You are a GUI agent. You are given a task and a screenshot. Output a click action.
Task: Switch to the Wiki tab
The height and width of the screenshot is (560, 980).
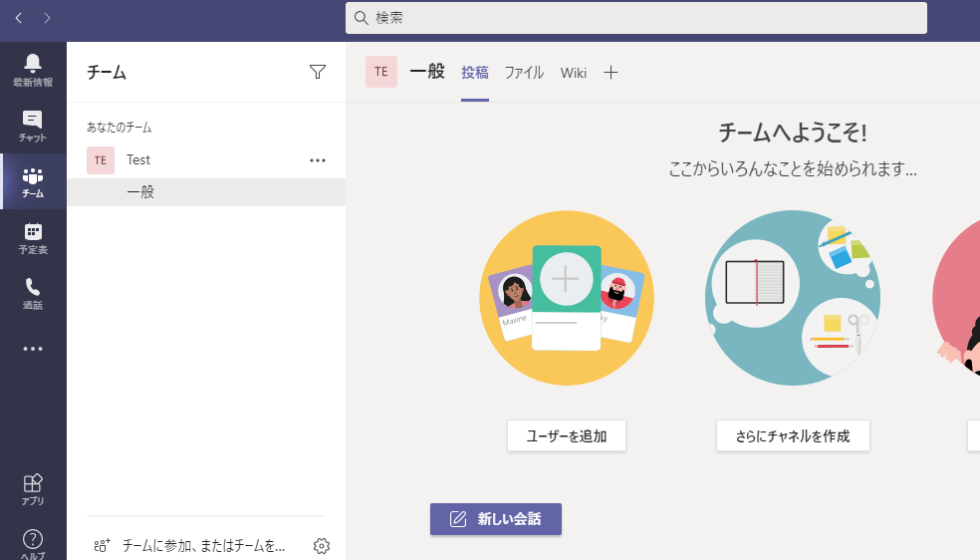point(574,72)
